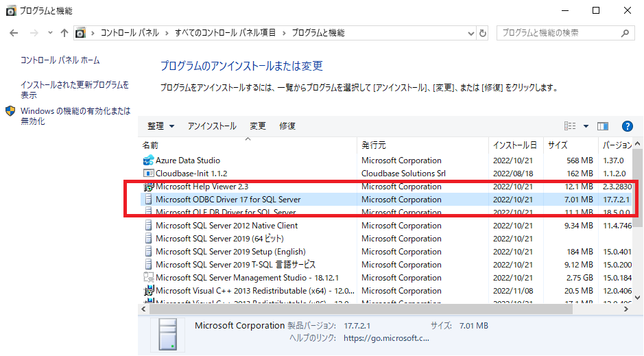
Task: Click the details pane server icon
Action: [x=167, y=335]
